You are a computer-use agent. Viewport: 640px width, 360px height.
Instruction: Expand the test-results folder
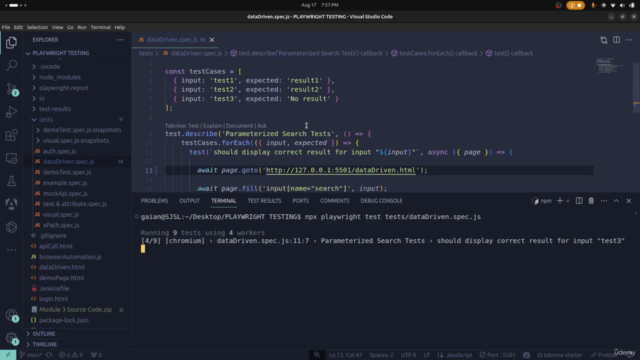pos(55,109)
